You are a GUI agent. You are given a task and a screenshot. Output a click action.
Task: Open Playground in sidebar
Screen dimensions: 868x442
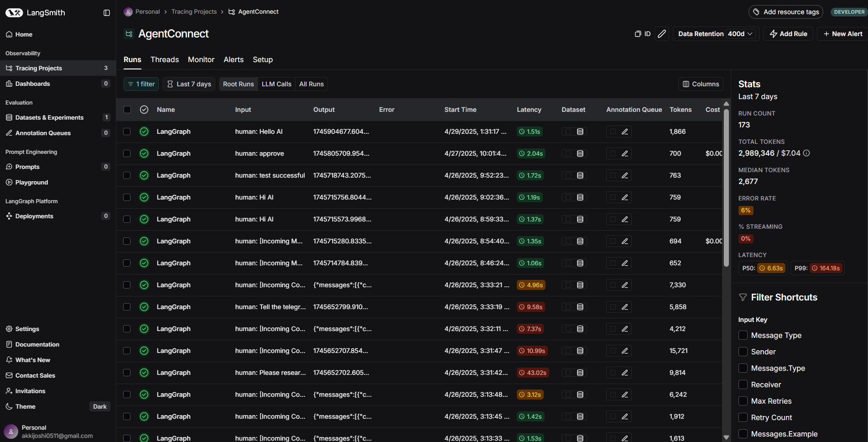[57, 182]
